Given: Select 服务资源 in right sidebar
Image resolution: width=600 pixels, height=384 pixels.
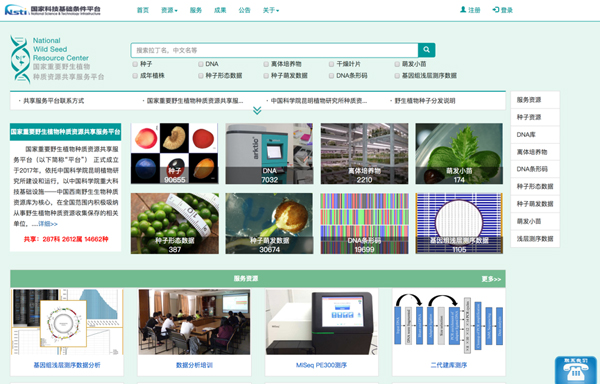Looking at the screenshot, I should [535, 100].
